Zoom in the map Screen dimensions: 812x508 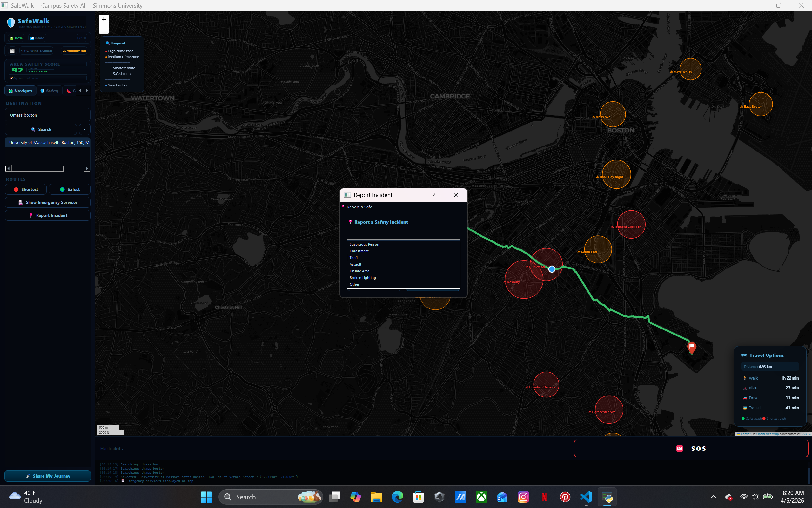point(104,19)
